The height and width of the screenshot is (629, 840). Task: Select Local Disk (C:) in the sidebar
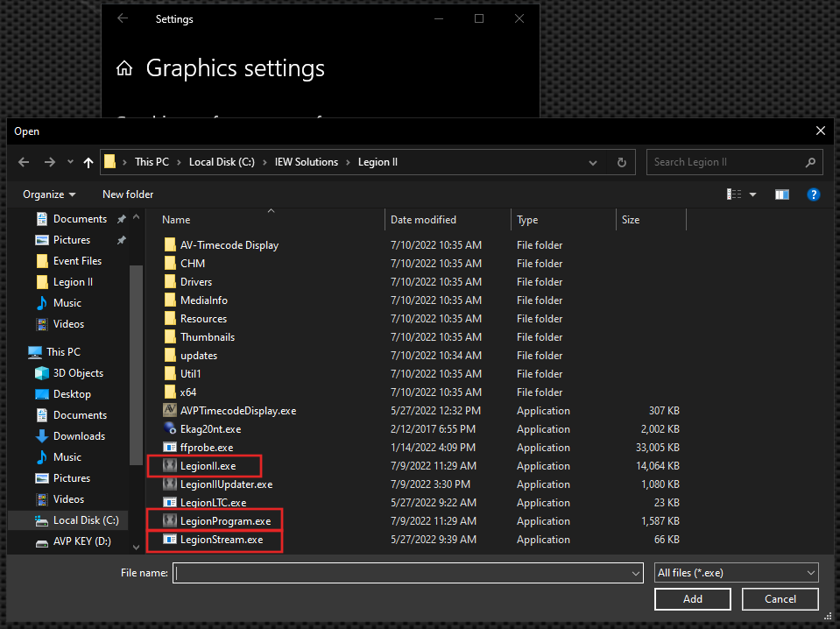point(85,520)
